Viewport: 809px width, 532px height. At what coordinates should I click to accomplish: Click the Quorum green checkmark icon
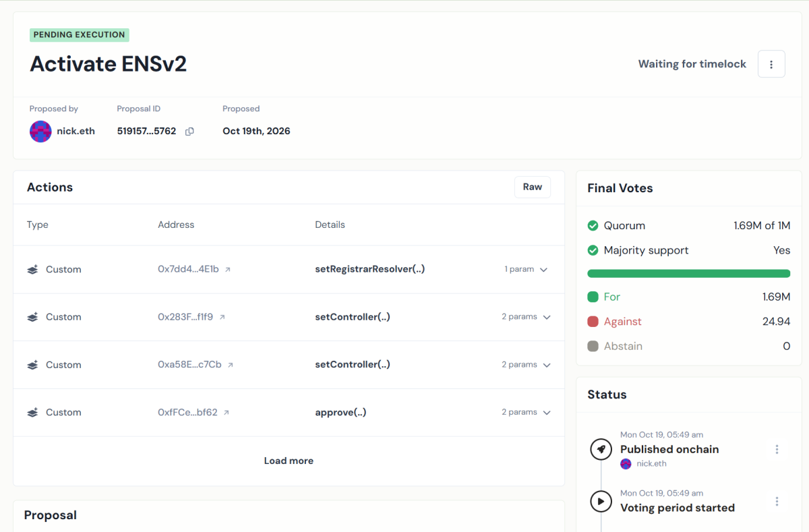coord(593,226)
